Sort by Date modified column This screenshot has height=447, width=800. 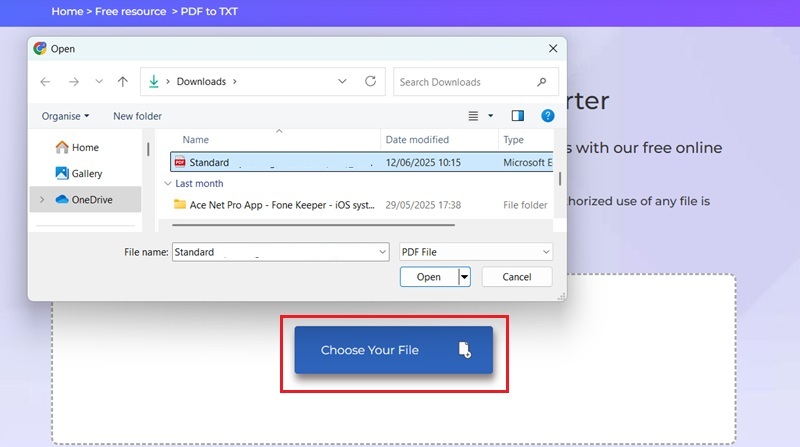tap(417, 140)
